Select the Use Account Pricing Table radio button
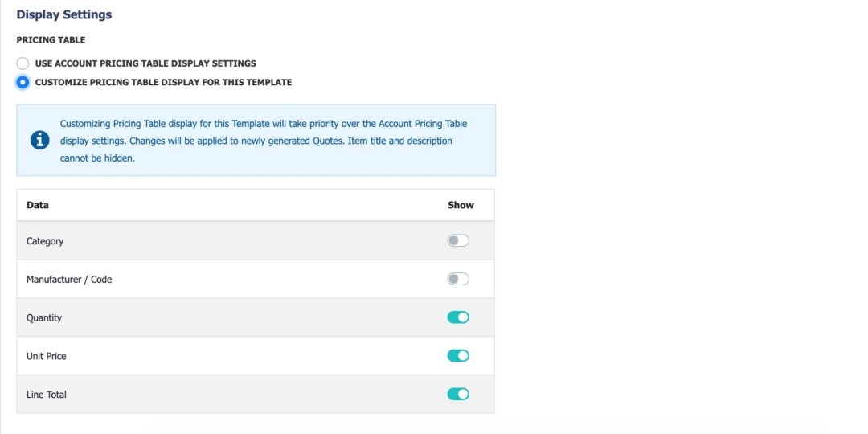Viewport: 868px width, 434px height. pyautogui.click(x=23, y=63)
